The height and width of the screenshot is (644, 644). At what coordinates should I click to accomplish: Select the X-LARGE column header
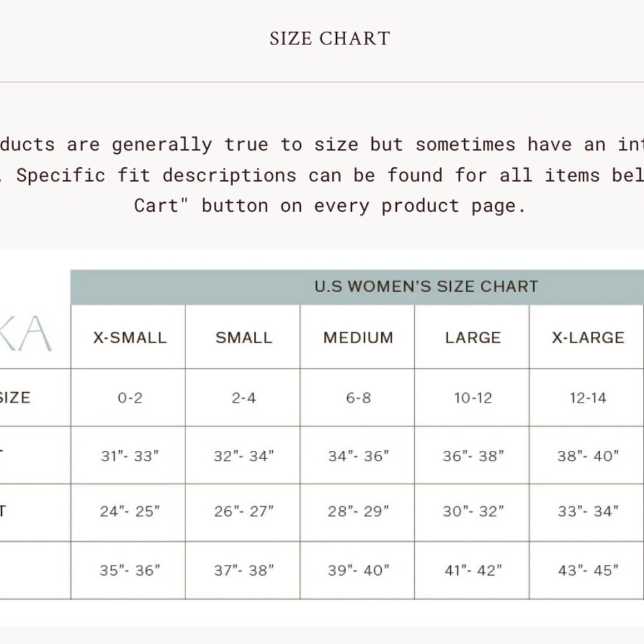click(588, 337)
